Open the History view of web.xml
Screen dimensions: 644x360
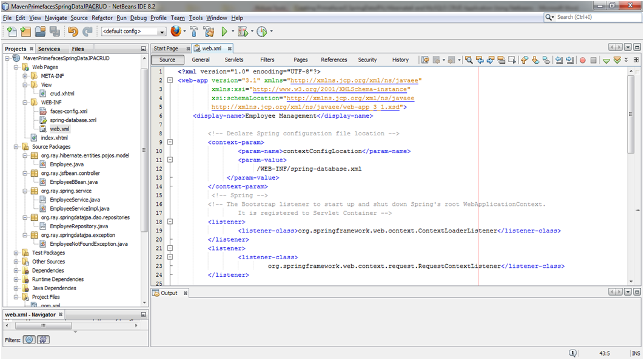(x=400, y=60)
